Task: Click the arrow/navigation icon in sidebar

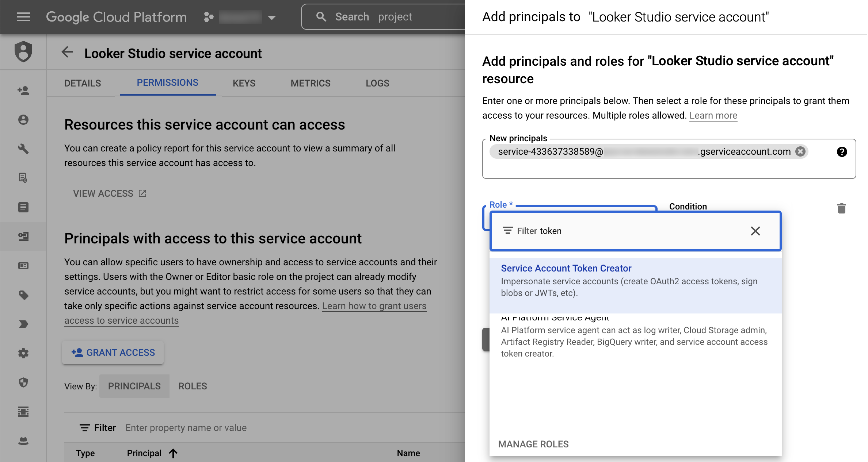Action: pos(23,323)
